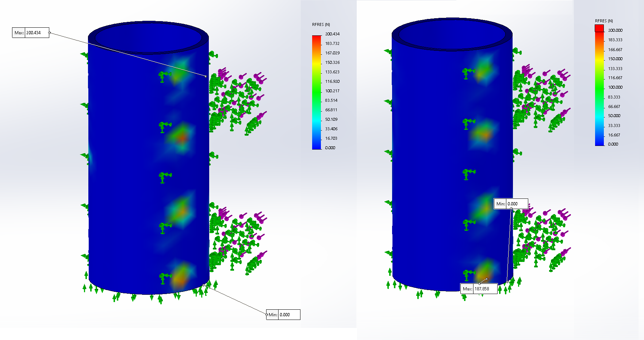Screen dimensions: 644x340
Task: Click the right legend's RFRES (N) title
Action: pos(604,21)
